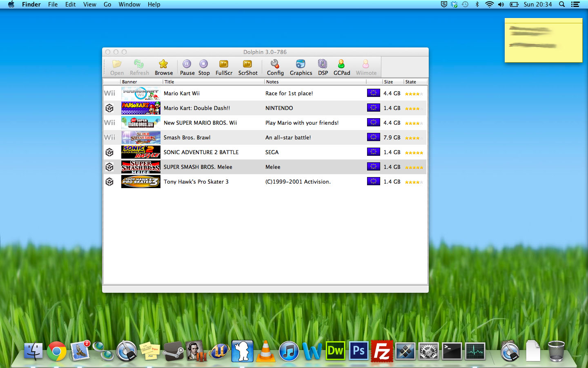Select New SUPER MARIO BROS. Wii title

pos(200,123)
